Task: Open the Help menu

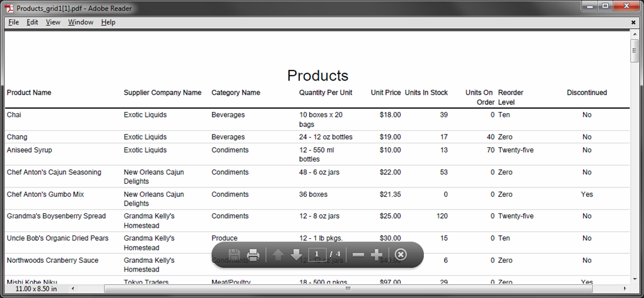Action: pyautogui.click(x=108, y=22)
